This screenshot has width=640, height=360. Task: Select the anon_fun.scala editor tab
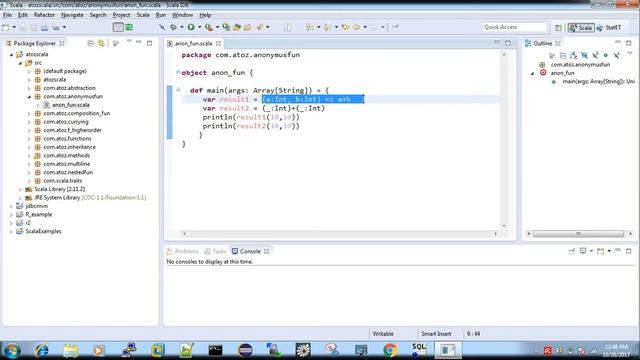(x=193, y=43)
